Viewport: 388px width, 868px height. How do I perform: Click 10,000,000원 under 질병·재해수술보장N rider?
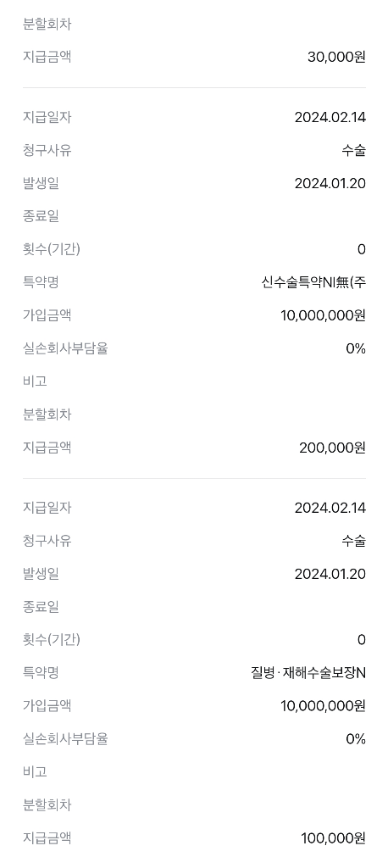[324, 706]
